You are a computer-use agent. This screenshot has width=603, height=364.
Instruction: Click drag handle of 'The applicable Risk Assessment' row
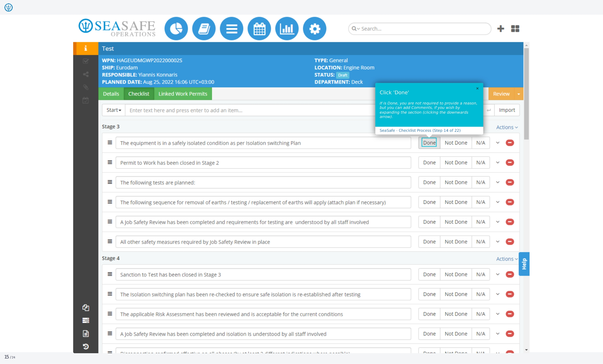click(x=110, y=314)
